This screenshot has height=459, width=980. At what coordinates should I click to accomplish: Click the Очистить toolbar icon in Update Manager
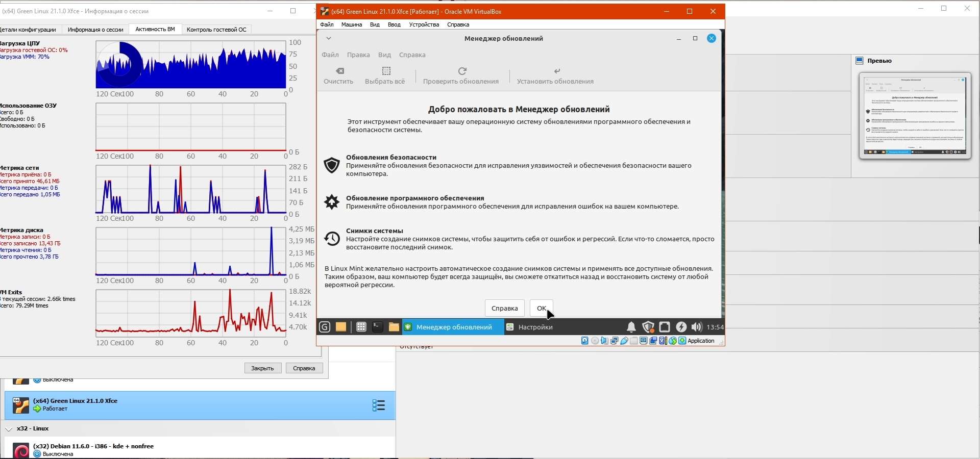340,71
